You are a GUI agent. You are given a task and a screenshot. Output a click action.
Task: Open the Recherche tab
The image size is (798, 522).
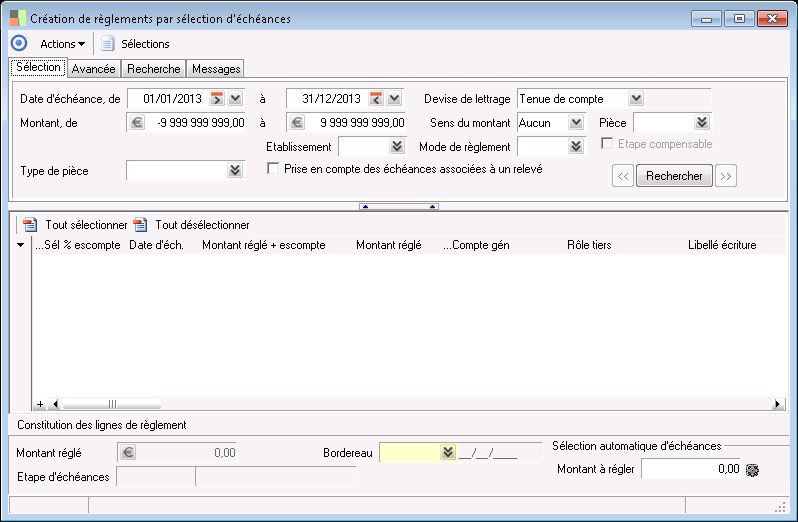coord(154,69)
